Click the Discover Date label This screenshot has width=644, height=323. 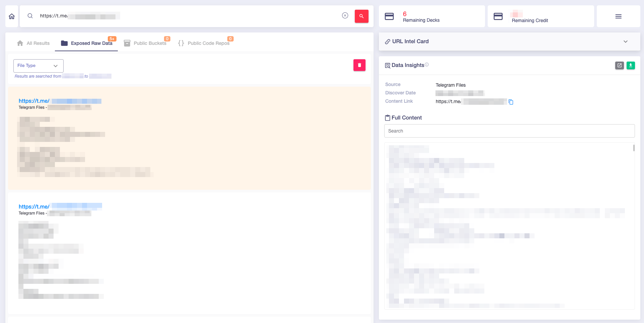400,93
